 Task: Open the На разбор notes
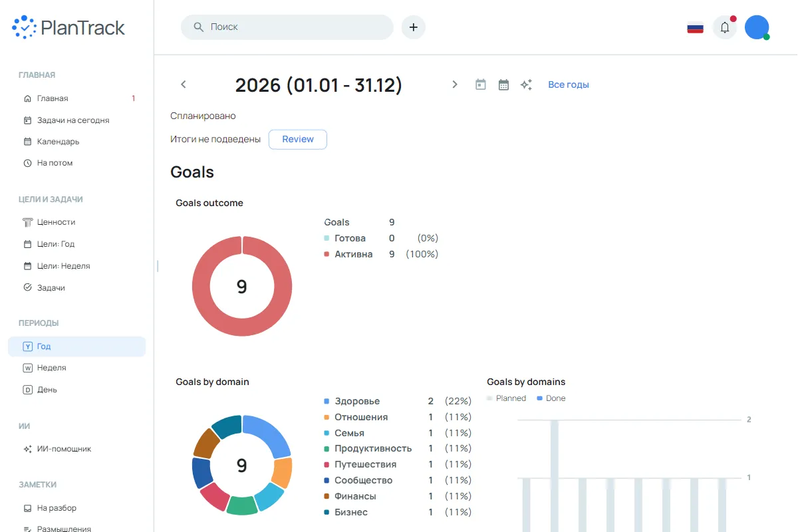(x=76, y=508)
